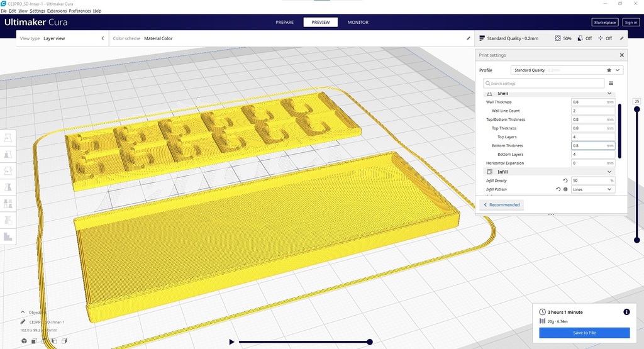Select the Rotate tool in left toolbar

pos(8,170)
